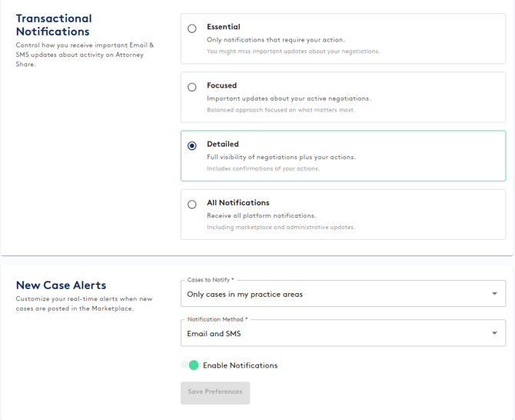Viewport: 515px width, 420px height.
Task: Select the Essential radio button
Action: 192,28
